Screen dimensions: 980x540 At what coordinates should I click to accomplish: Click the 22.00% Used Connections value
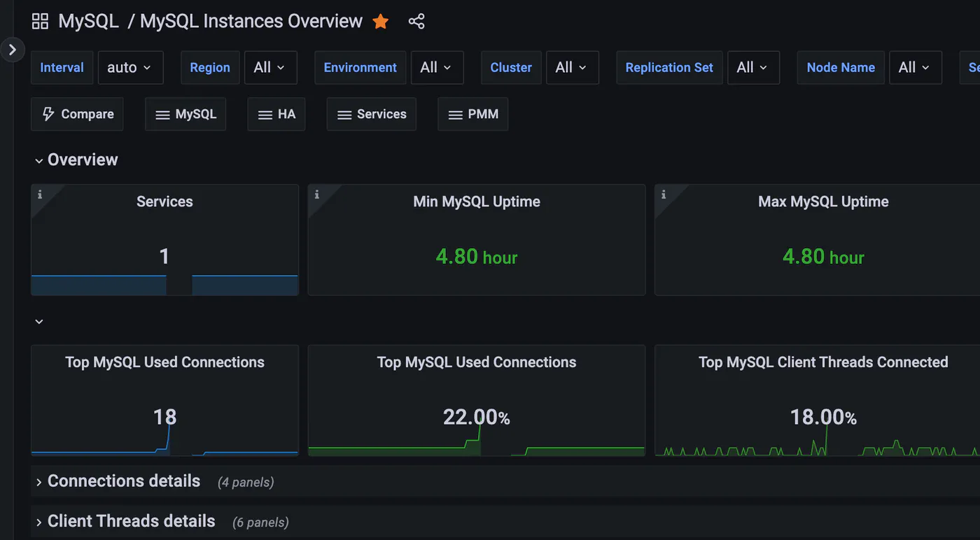(x=477, y=418)
